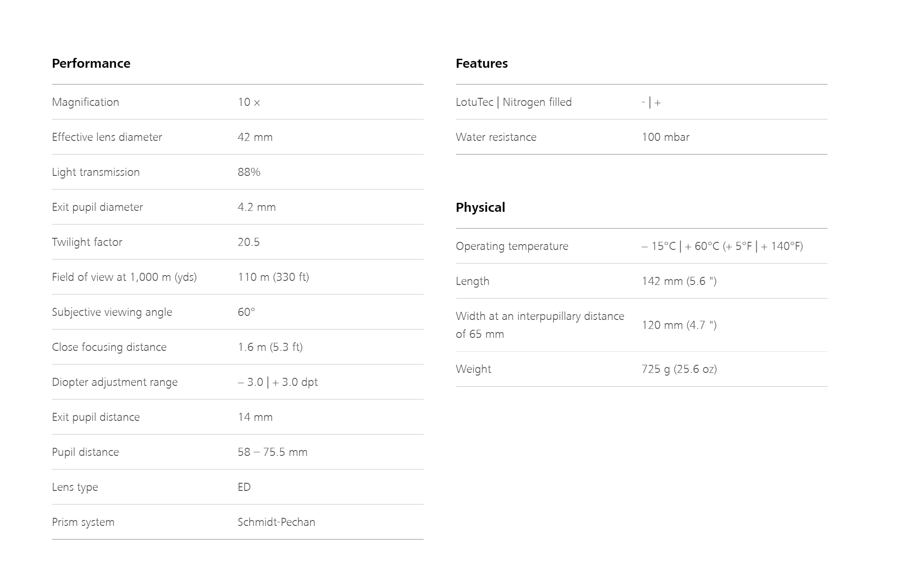Click the Performance section heading
The height and width of the screenshot is (573, 924).
tap(91, 63)
